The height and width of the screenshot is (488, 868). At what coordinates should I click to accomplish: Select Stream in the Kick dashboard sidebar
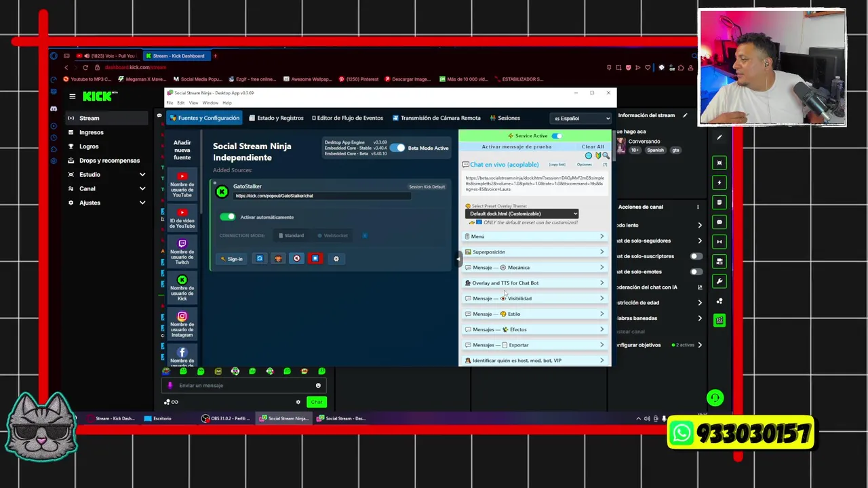pos(106,118)
